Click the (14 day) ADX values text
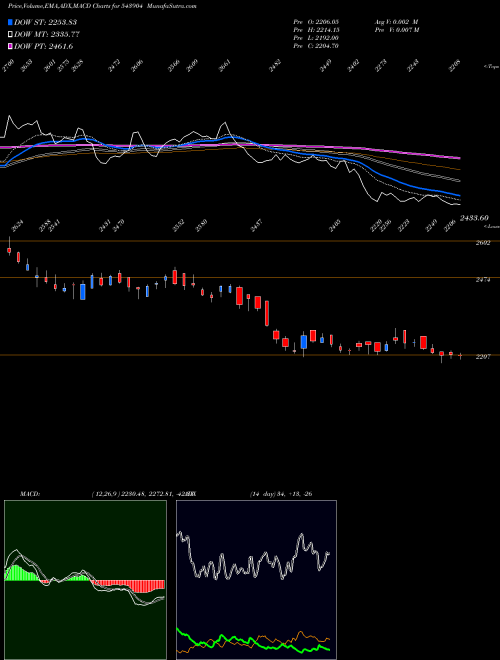Screen dimensions: 500x660 coord(281,494)
